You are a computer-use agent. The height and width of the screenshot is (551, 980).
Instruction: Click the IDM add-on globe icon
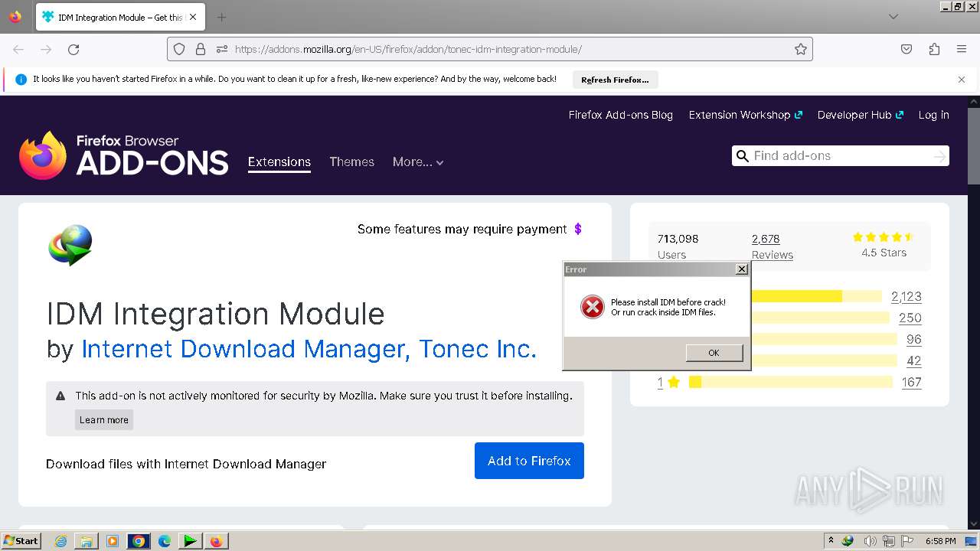click(x=70, y=245)
